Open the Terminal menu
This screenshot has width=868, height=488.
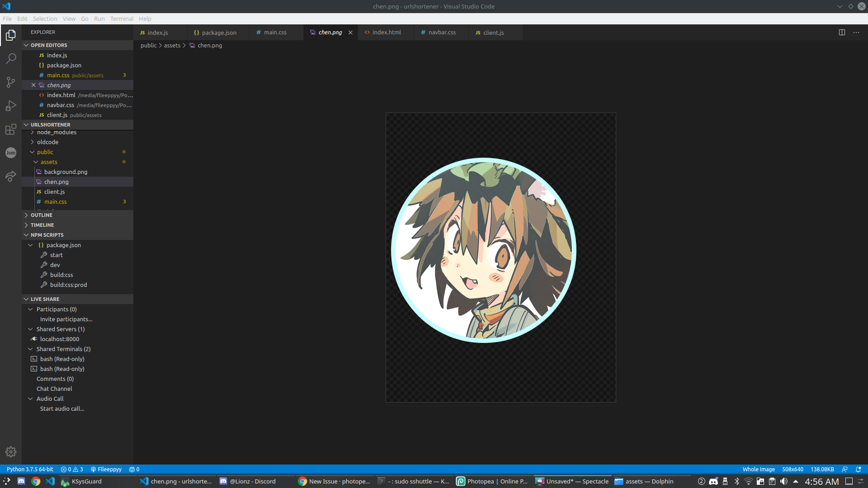click(122, 19)
